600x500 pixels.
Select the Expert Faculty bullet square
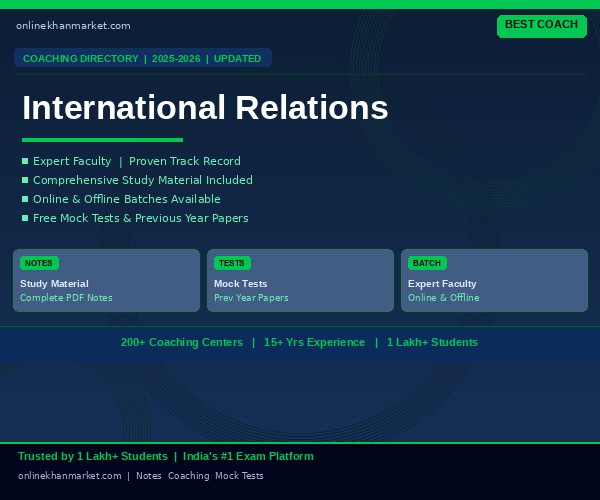[x=25, y=161]
